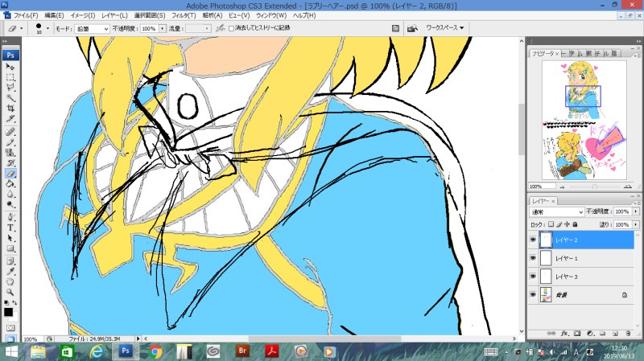
Task: Open the イメージ(I) menu
Action: pyautogui.click(x=83, y=15)
